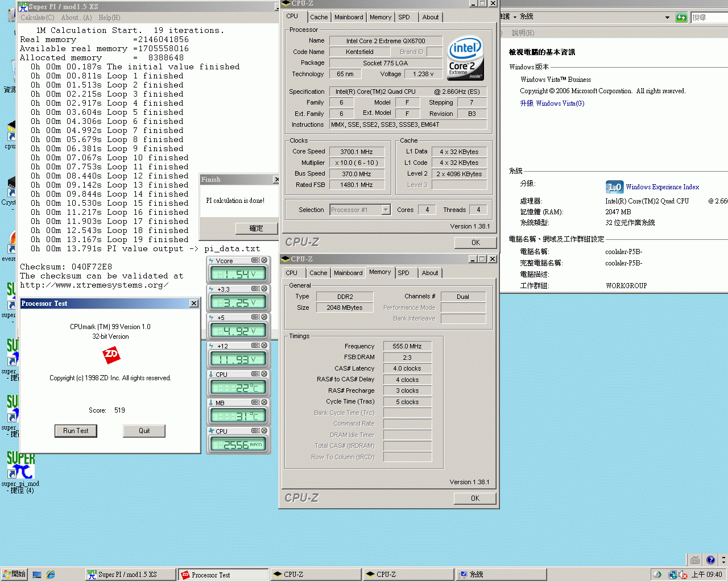Click the taskbar clock showing 上午 09:40
Image resolution: width=728 pixels, height=582 pixels.
tap(706, 575)
